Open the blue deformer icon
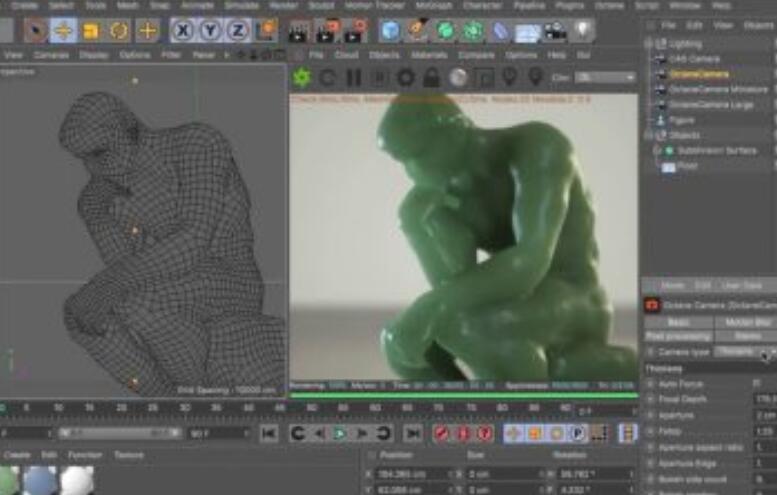 [x=500, y=32]
